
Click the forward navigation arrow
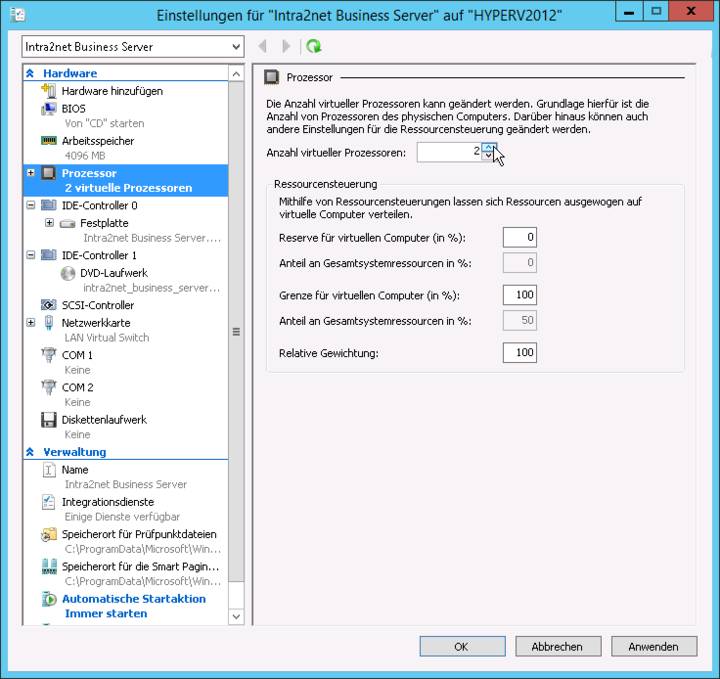[286, 46]
